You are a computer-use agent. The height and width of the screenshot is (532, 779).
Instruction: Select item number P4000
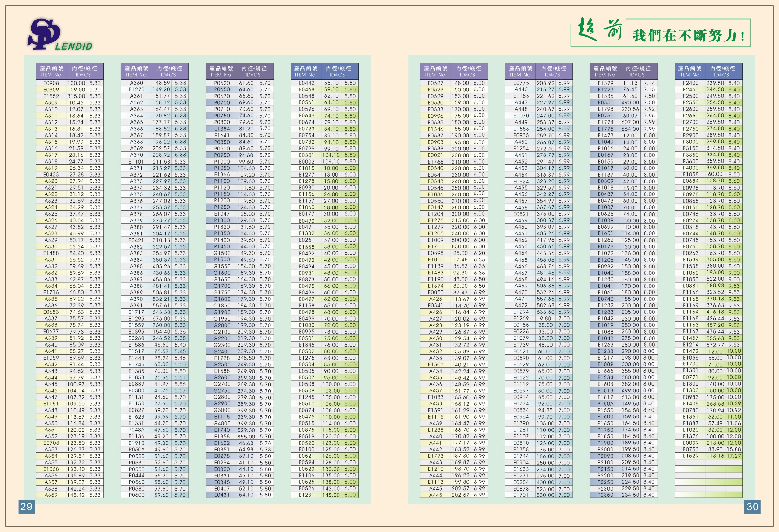pyautogui.click(x=690, y=168)
